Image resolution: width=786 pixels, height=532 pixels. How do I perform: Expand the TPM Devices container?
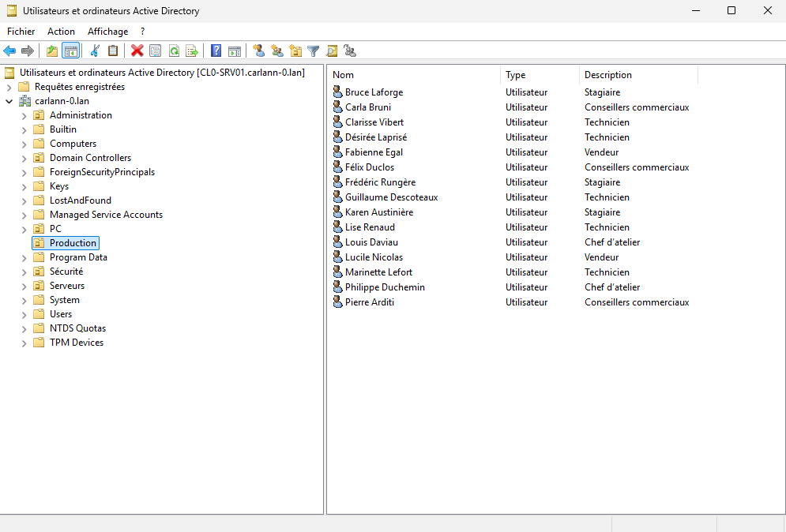(x=24, y=343)
